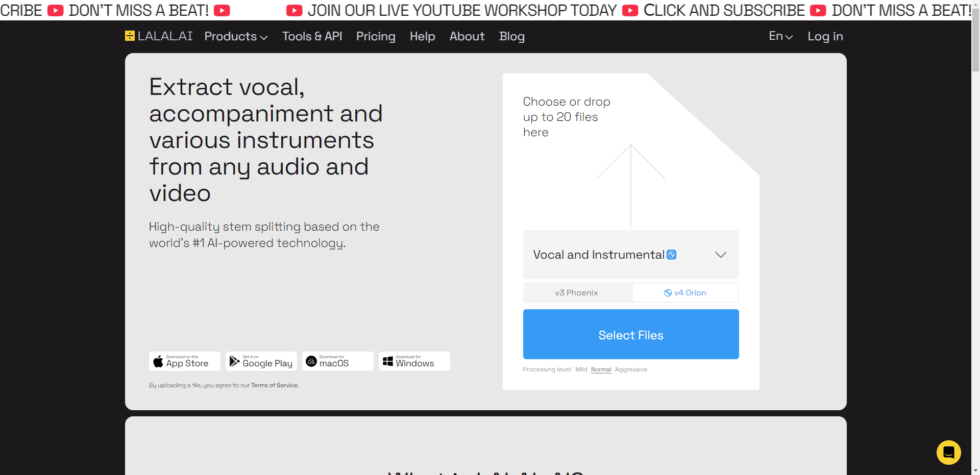Click the blue badge next to Vocal and Instrumental
The height and width of the screenshot is (475, 980).
point(672,255)
